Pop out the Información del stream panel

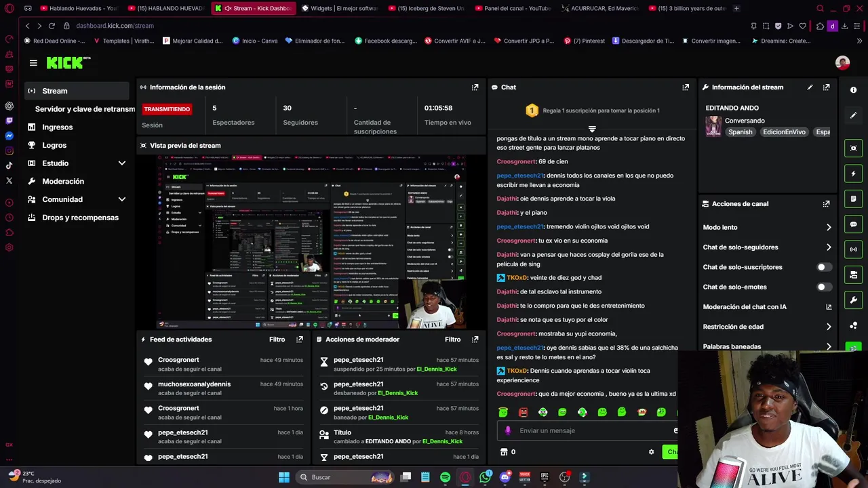pyautogui.click(x=826, y=87)
